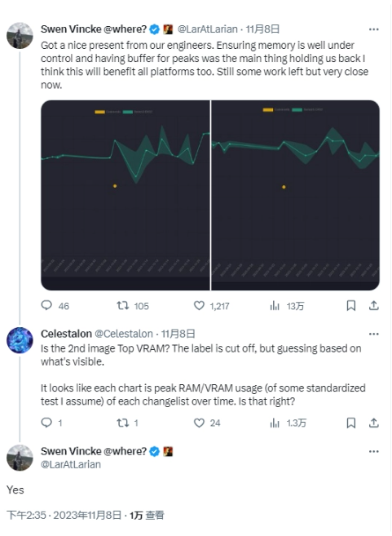
Task: Share the first tweet via upload icon
Action: tap(374, 305)
